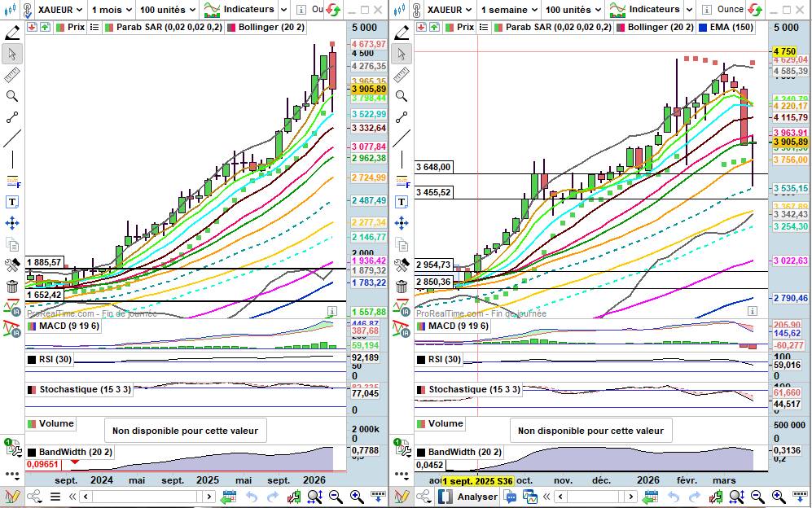Screen dimensions: 812x508
Task: Select the ruler measure tool in left chart
Action: tap(12, 75)
